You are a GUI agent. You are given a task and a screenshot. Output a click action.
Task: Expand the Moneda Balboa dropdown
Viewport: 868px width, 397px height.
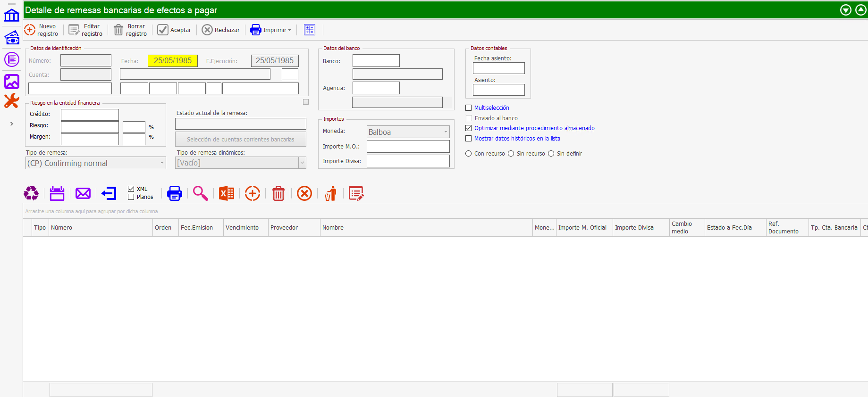pos(446,132)
